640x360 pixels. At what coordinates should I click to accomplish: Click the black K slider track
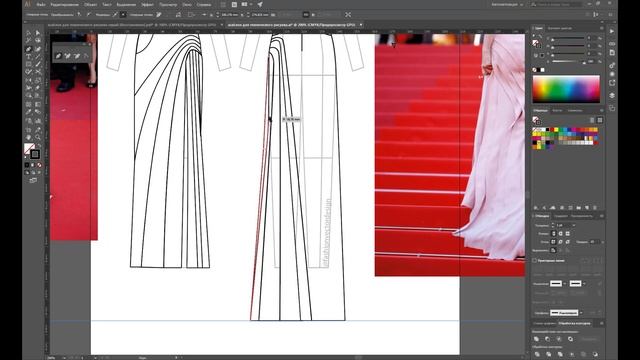click(x=568, y=62)
